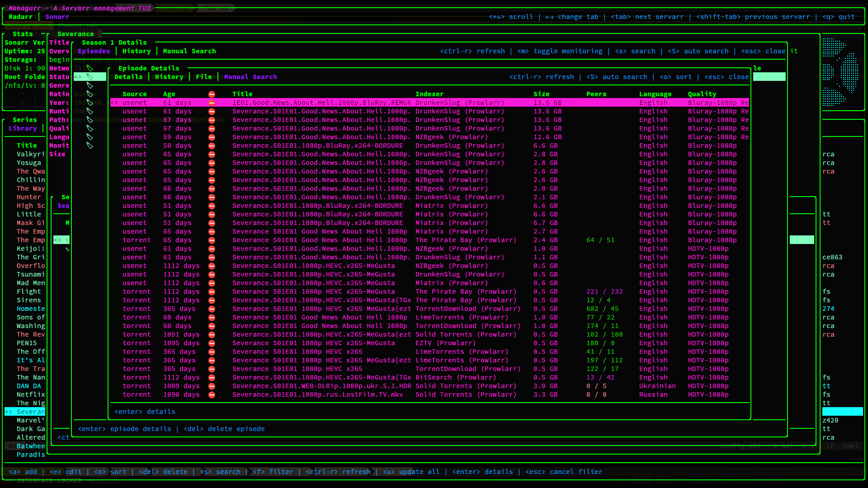
Task: Click rejection icon on the Russian LostFilm row
Action: tap(212, 395)
